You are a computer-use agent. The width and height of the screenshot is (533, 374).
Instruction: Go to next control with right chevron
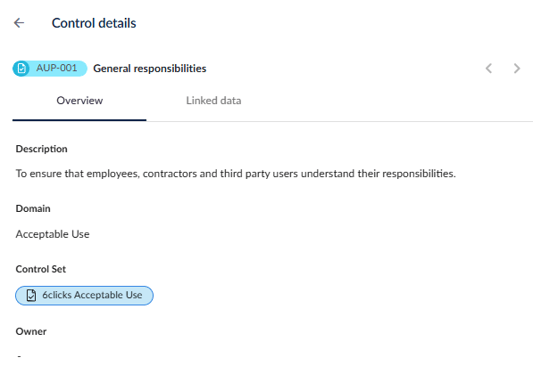tap(517, 68)
